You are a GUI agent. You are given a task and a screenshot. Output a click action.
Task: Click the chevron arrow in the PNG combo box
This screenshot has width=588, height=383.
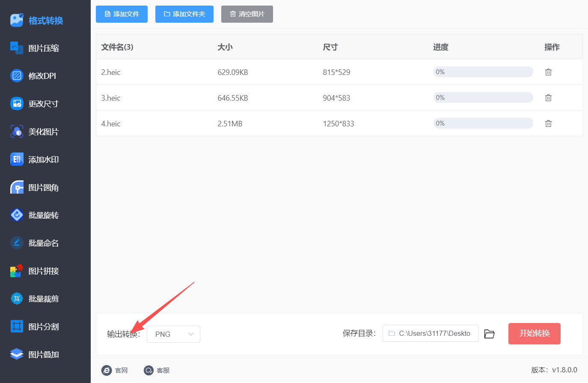(x=191, y=334)
